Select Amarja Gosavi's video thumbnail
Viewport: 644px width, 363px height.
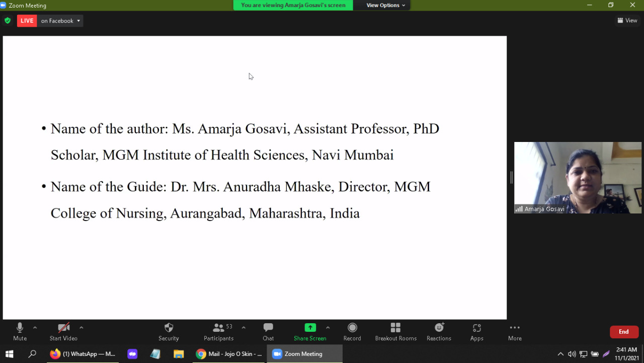tap(578, 178)
